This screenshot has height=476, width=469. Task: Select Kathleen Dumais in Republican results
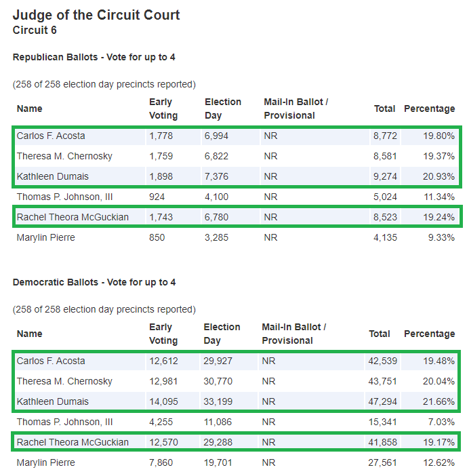pos(53,176)
